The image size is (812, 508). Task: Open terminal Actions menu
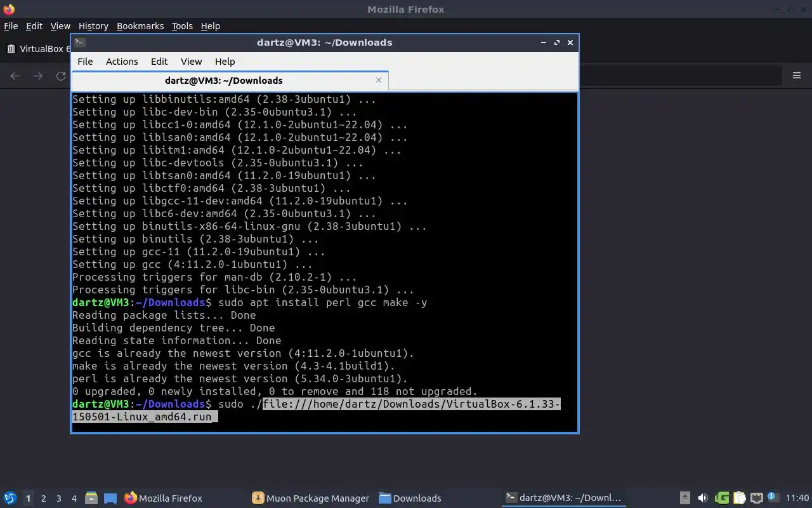[x=122, y=62]
